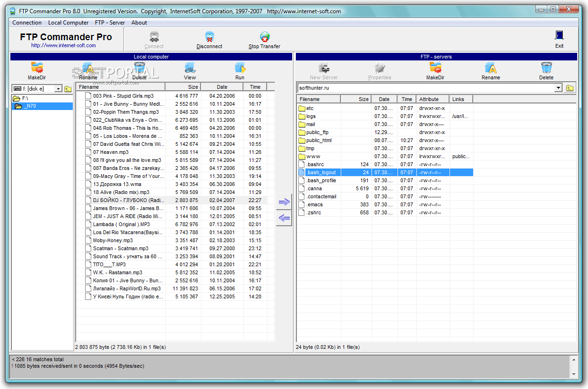The image size is (588, 389).
Task: Click the Disconnect toolbar icon
Action: (209, 37)
